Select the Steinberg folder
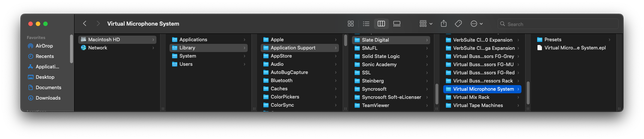Viewport: 644px width, 139px height. coord(391,81)
